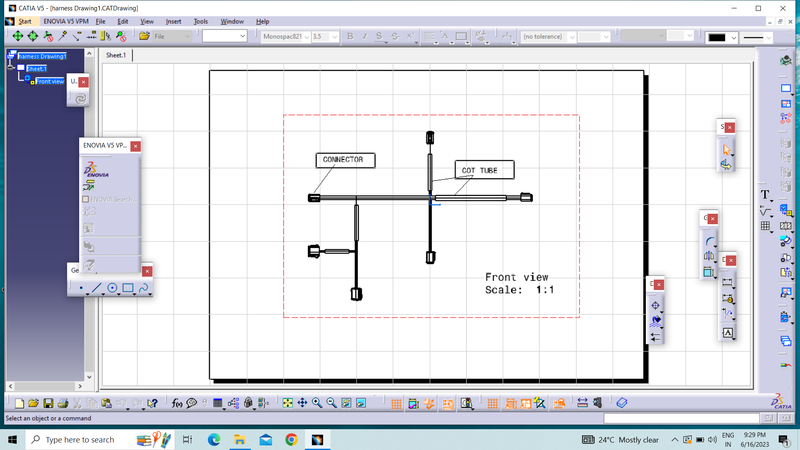
Task: Open File Explorer from the taskbar
Action: pos(239,440)
